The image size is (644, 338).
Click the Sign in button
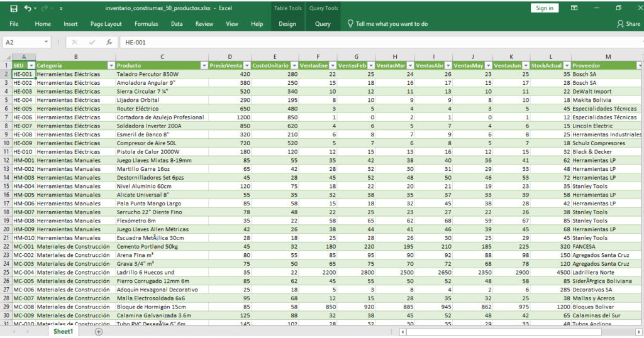(x=544, y=8)
